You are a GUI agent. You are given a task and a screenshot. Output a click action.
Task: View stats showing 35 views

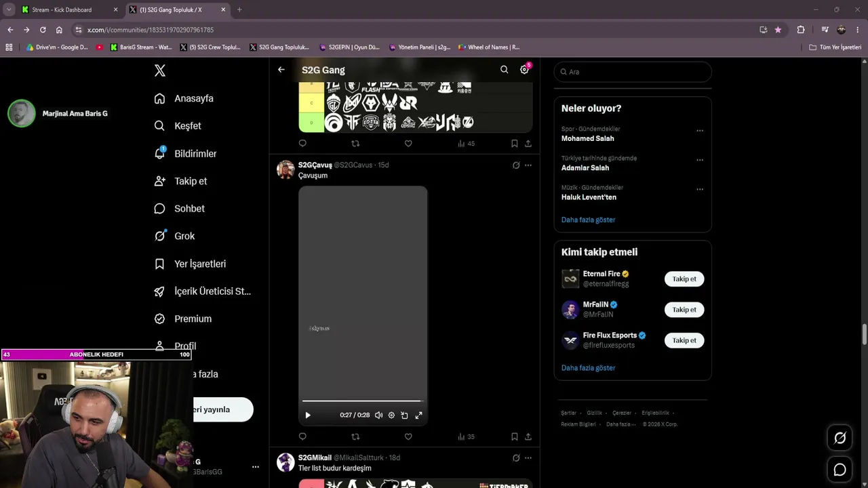click(466, 436)
